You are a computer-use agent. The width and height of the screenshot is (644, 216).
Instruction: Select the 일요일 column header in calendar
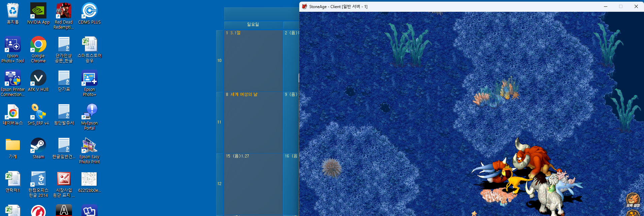(x=253, y=25)
